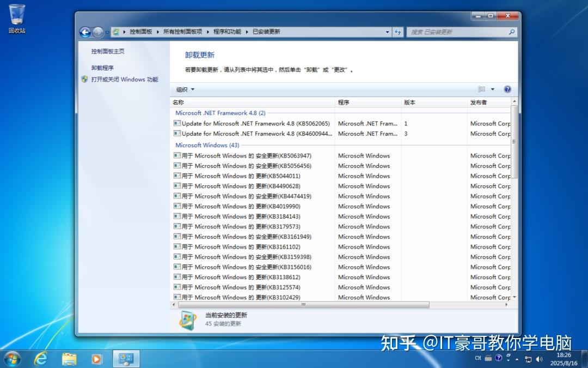Click the back navigation arrow
588x368 pixels.
coord(85,32)
